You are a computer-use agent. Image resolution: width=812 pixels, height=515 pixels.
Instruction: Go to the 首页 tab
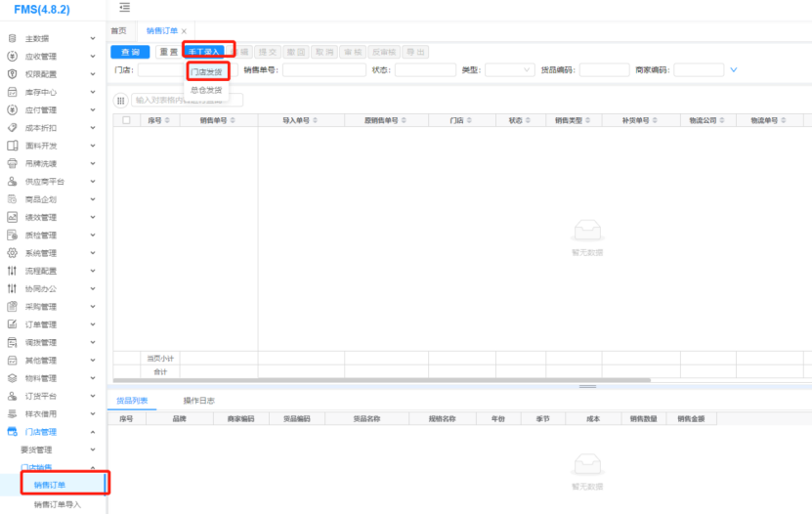(x=118, y=31)
